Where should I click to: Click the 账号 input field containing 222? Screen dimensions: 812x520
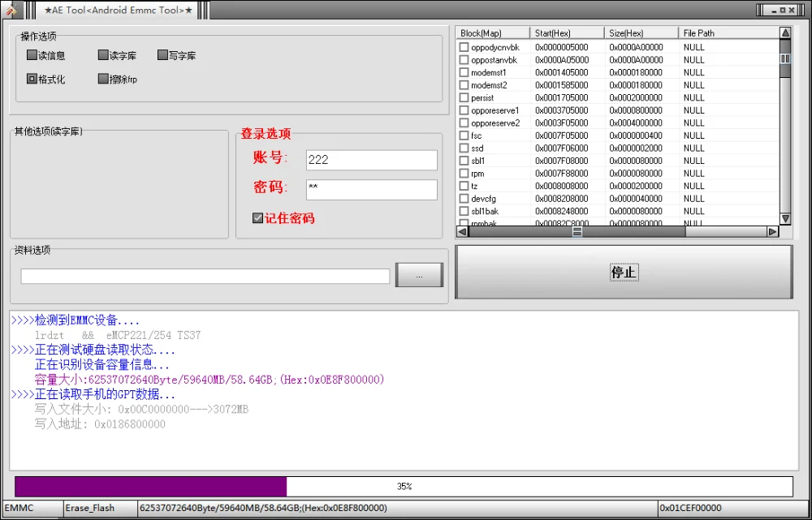tap(371, 160)
